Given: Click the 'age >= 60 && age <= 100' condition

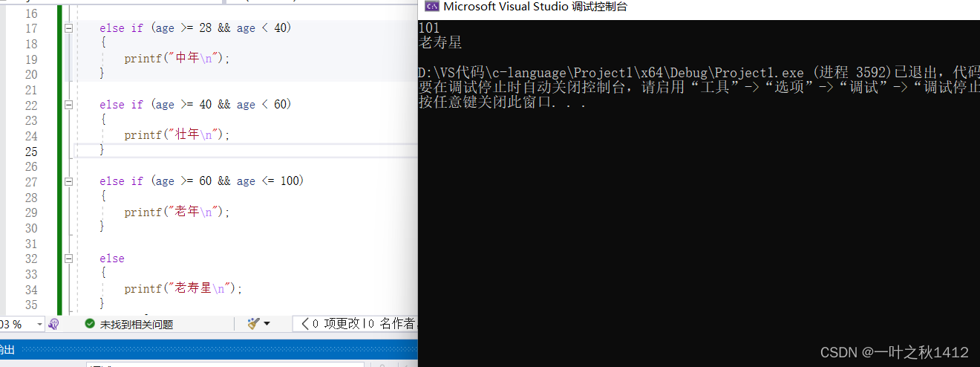Looking at the screenshot, I should tap(227, 181).
